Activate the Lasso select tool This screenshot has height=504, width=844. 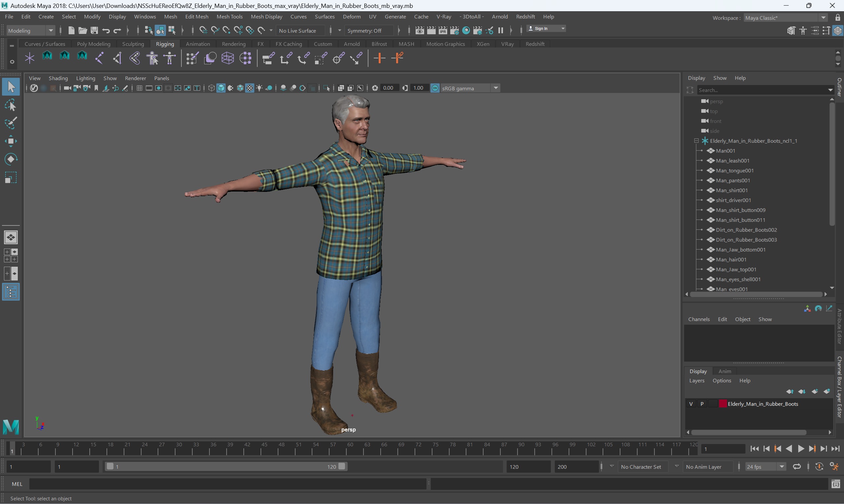click(x=11, y=105)
